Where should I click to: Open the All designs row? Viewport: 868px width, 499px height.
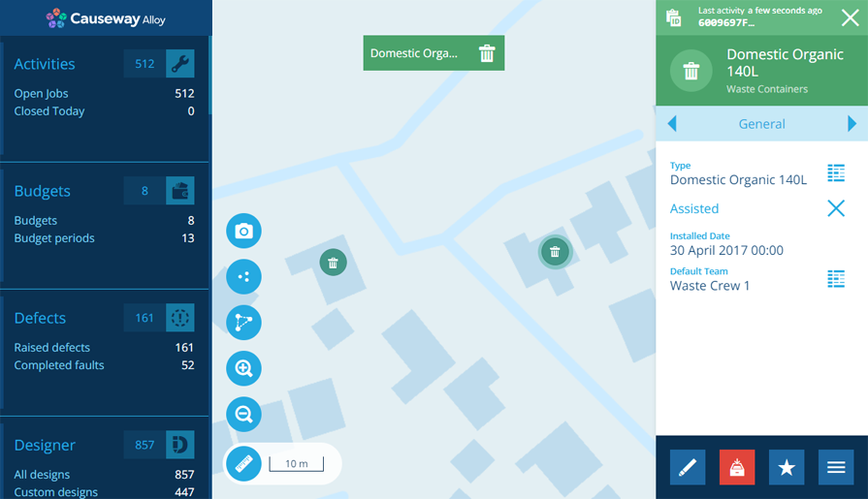104,475
